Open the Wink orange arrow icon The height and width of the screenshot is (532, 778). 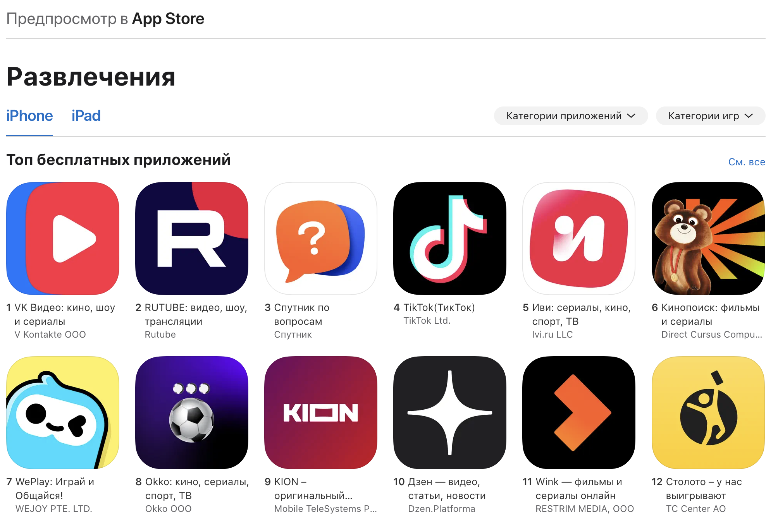(x=579, y=413)
